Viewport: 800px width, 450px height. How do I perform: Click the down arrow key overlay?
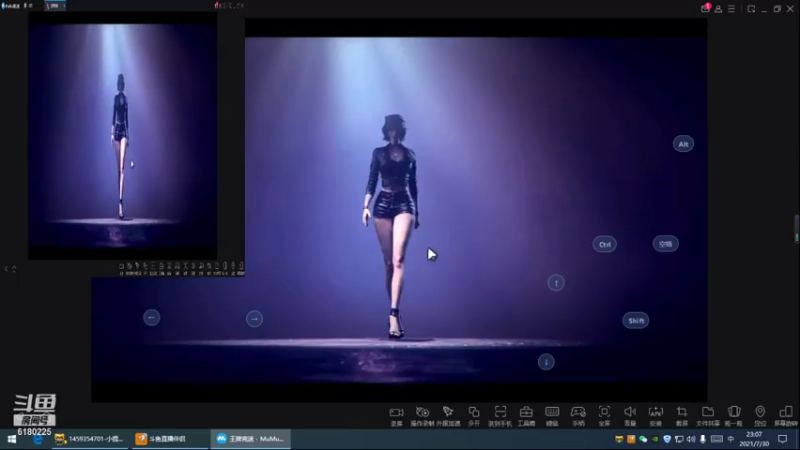tap(546, 362)
